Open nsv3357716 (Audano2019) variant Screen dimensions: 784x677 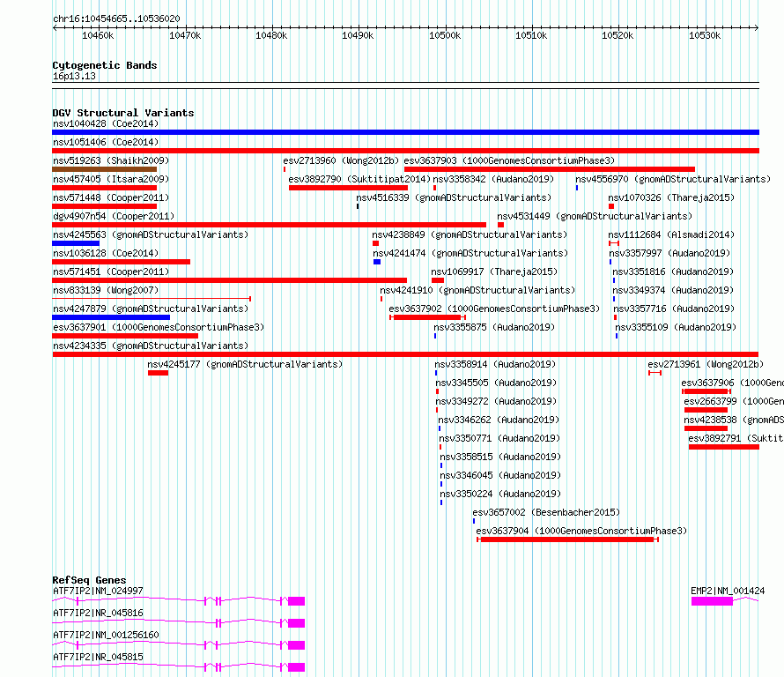674,309
